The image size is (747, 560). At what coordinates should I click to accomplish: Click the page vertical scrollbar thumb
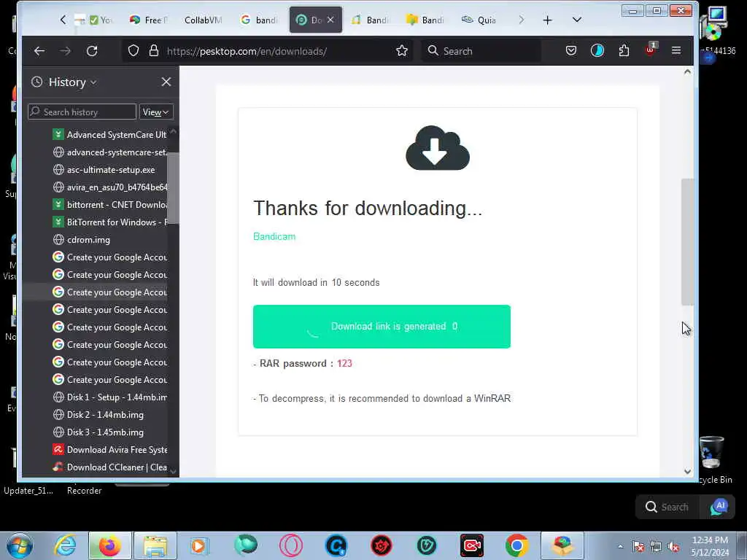click(687, 242)
